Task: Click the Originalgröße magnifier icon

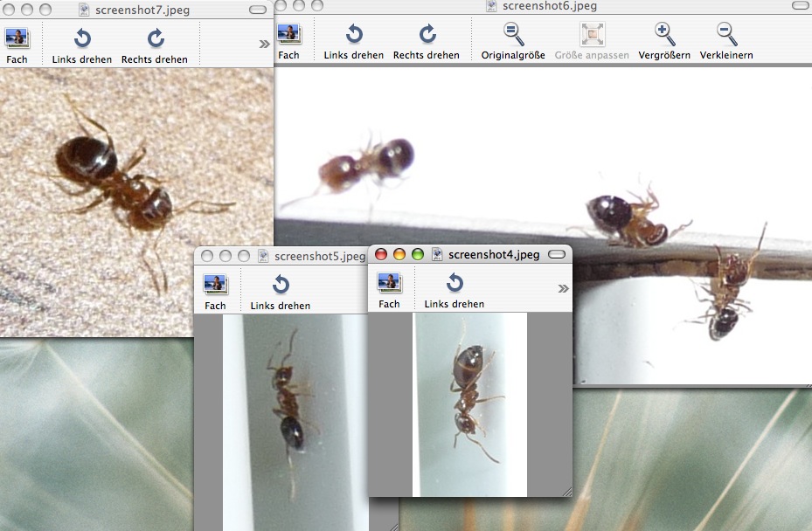Action: coord(513,35)
